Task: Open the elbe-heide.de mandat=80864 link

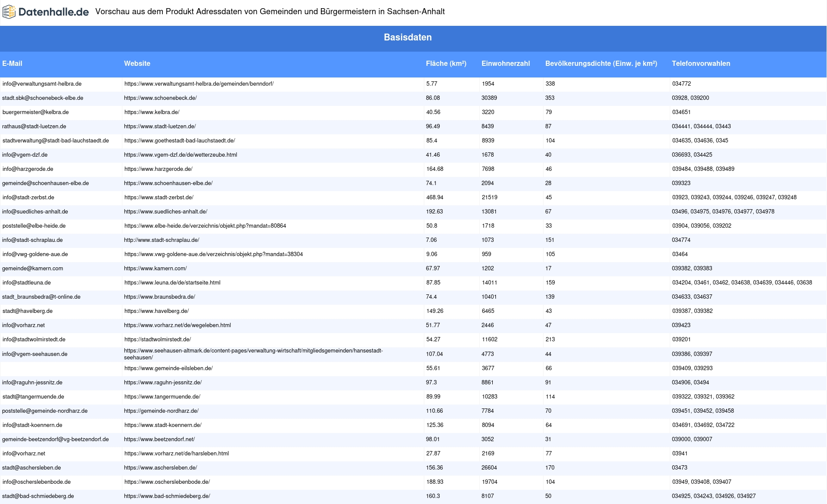Action: tap(205, 226)
